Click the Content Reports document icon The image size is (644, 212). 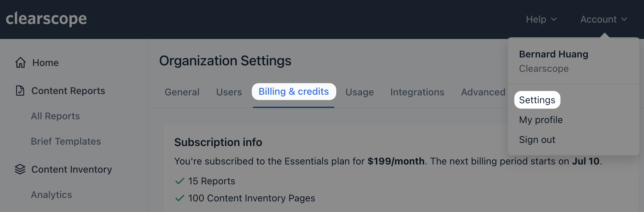pyautogui.click(x=20, y=91)
